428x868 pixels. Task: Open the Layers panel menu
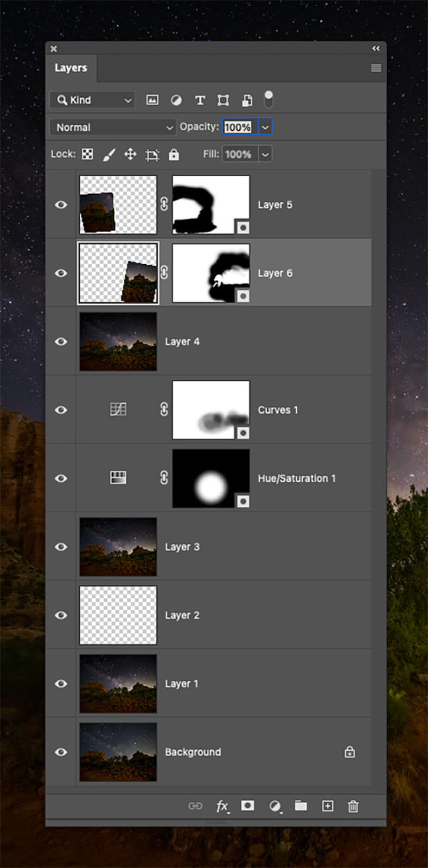coord(376,68)
